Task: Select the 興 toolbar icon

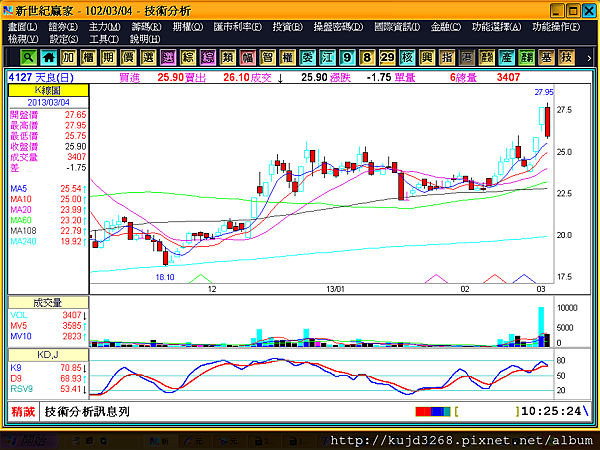Action: [426, 57]
